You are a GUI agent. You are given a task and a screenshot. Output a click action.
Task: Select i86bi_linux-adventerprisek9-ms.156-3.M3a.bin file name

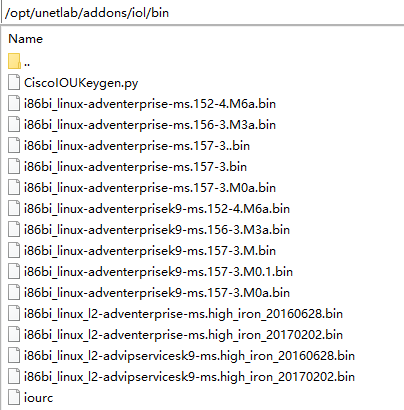(x=157, y=230)
